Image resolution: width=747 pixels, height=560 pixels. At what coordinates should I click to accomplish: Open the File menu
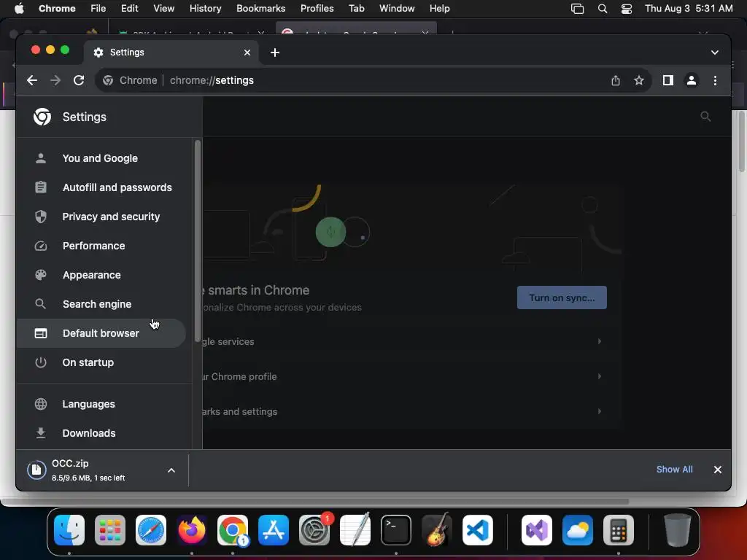[x=98, y=8]
